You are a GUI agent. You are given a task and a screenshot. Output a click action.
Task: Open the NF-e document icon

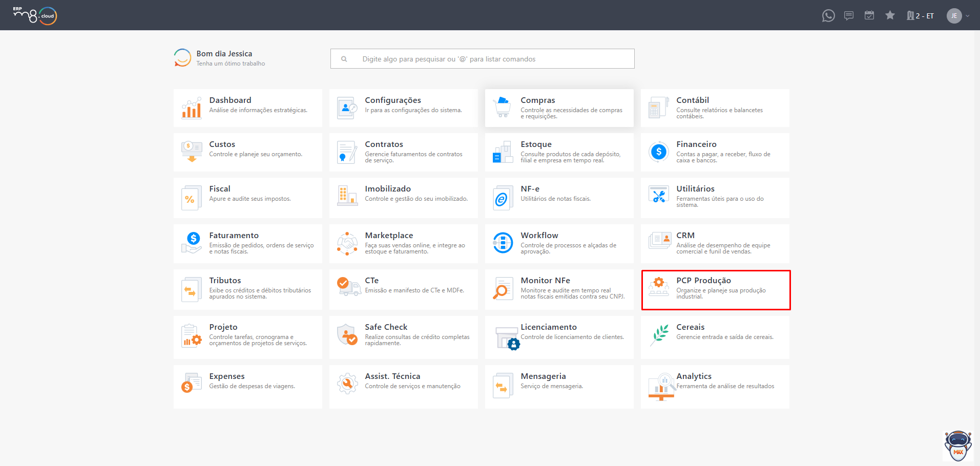(x=503, y=198)
